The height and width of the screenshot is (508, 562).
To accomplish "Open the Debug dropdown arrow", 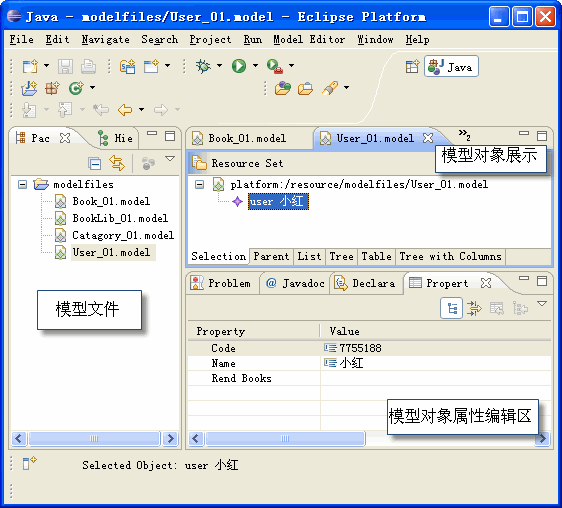I will (x=219, y=66).
